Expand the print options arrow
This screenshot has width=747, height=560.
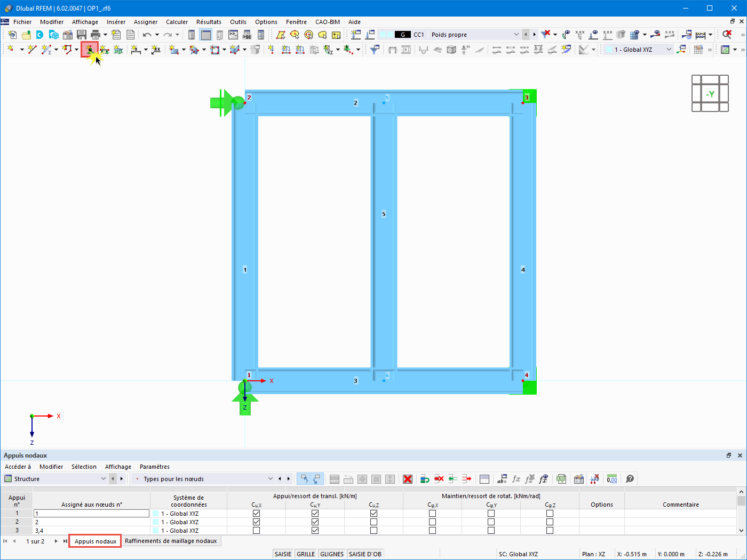[105, 35]
